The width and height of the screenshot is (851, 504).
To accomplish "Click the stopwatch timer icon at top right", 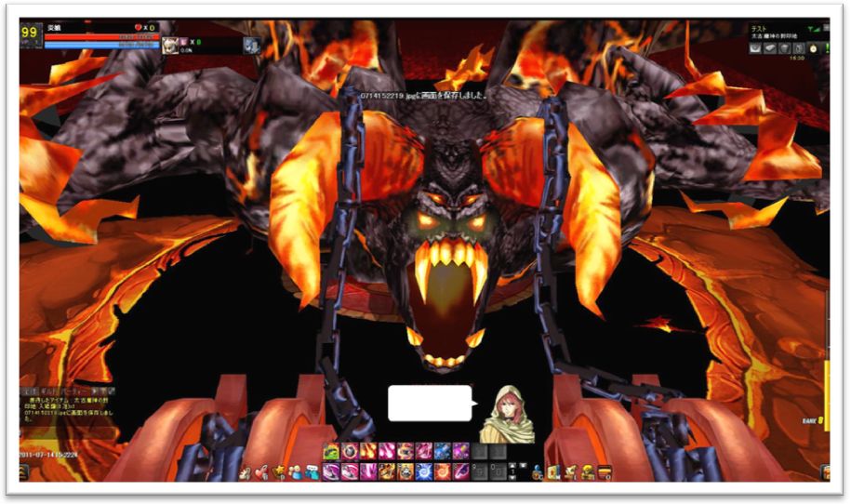I will 813,49.
